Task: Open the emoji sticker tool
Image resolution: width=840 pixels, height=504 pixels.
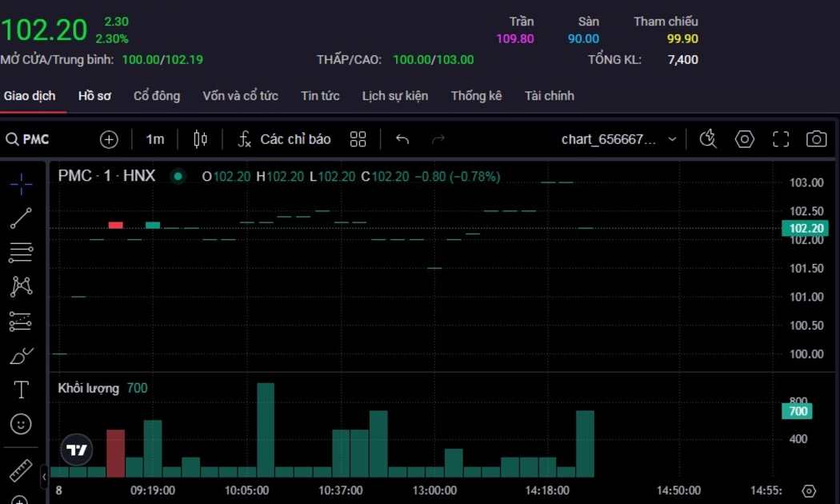Action: tap(22, 424)
